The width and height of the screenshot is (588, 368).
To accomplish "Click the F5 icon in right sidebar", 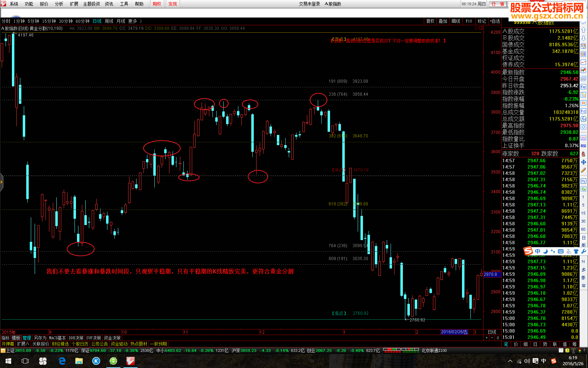I will point(583,181).
